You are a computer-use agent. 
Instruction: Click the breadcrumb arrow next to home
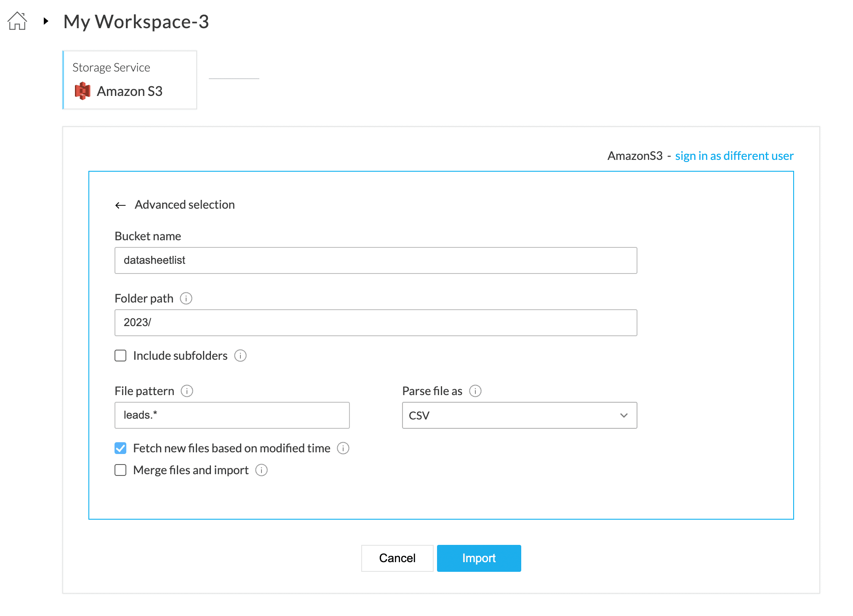click(46, 21)
